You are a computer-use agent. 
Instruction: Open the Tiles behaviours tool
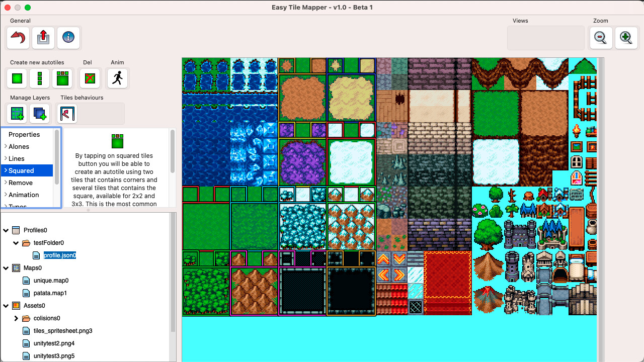pyautogui.click(x=66, y=114)
